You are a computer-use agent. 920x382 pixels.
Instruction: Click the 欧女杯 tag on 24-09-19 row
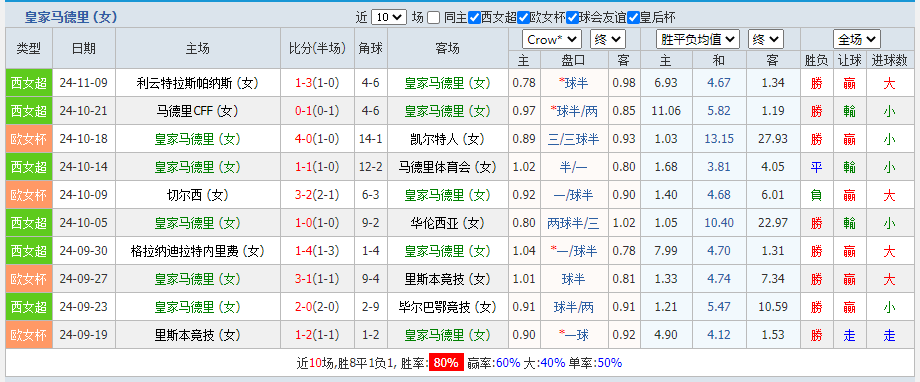pyautogui.click(x=29, y=335)
